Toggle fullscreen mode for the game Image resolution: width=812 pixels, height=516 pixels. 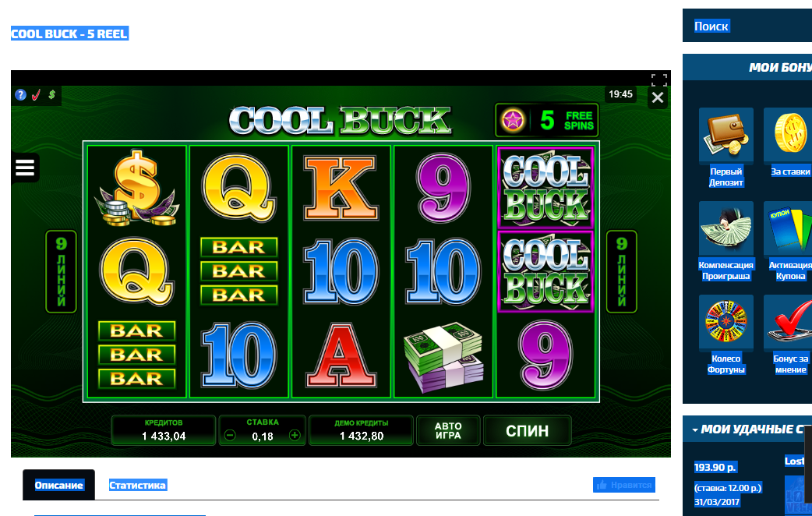coord(658,79)
